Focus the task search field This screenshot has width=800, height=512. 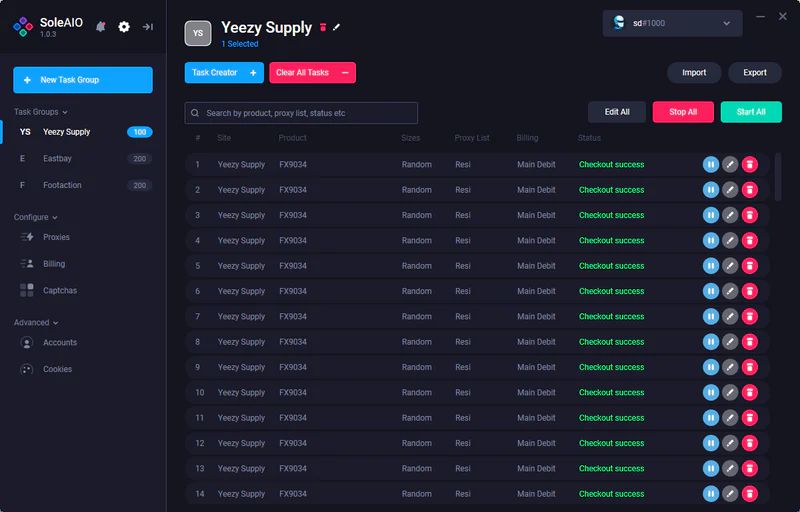pyautogui.click(x=301, y=113)
